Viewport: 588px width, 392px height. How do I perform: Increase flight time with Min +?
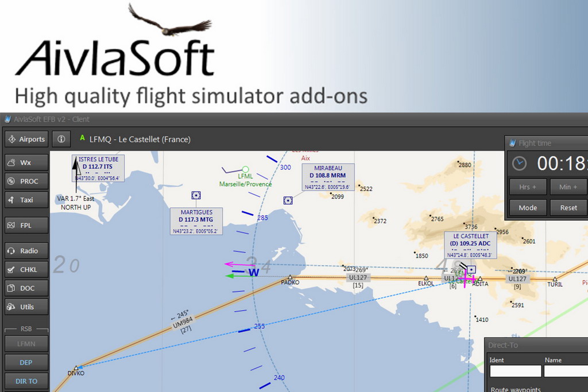tap(568, 187)
